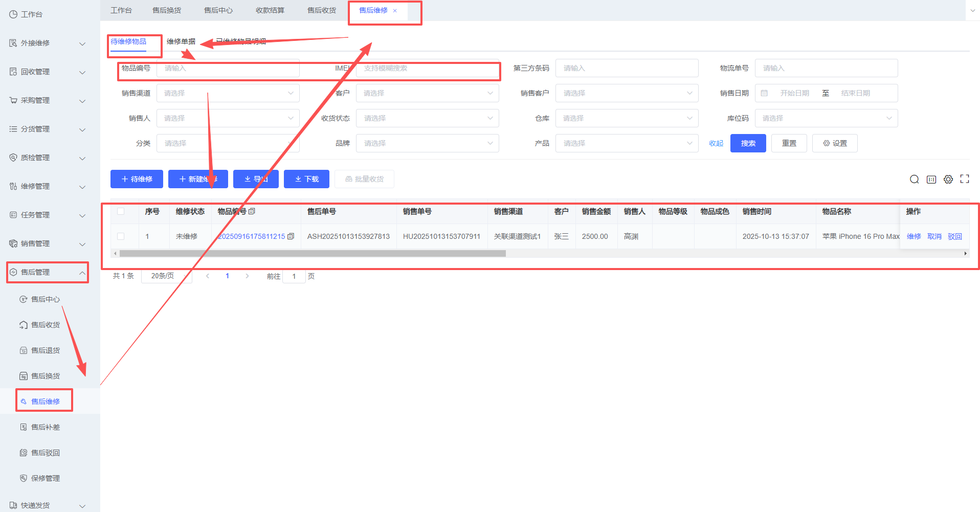Click the 第三方条码 input field

(x=627, y=68)
